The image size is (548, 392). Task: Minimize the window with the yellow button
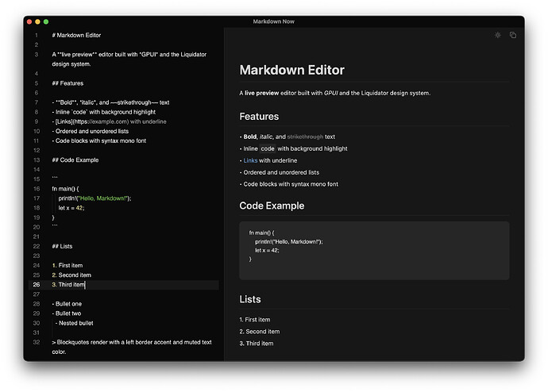[x=37, y=21]
